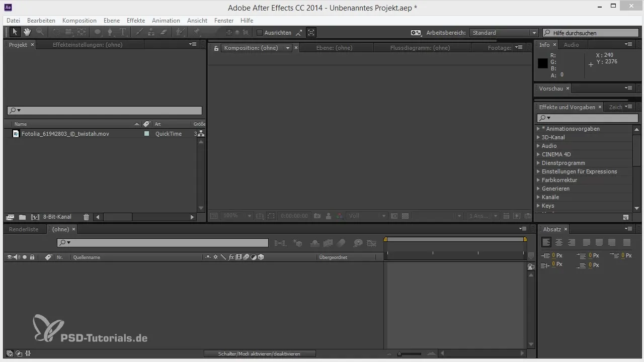Select the Pen tool
This screenshot has width=644, height=362.
tap(110, 32)
